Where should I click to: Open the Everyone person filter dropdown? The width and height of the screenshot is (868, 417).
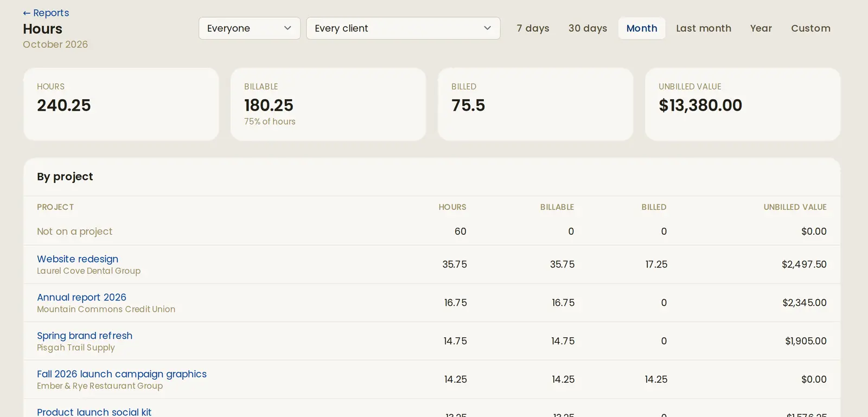[x=250, y=28]
